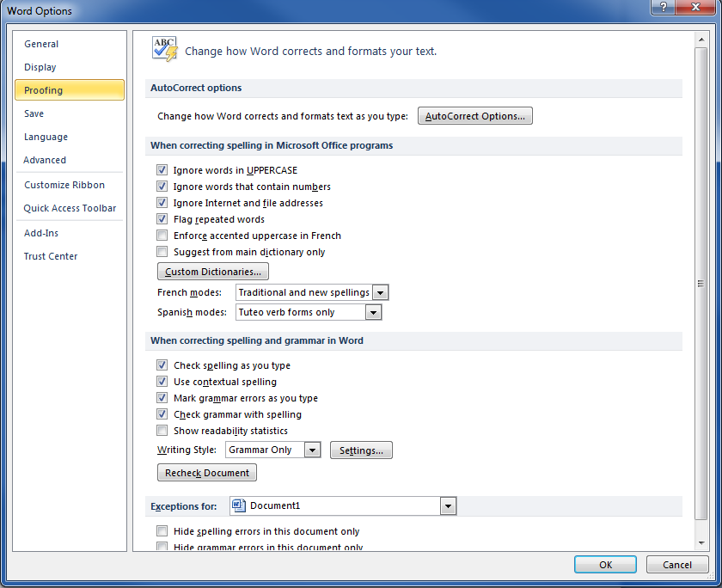Toggle Use contextual spelling checkbox
The image size is (722, 588).
coord(162,382)
